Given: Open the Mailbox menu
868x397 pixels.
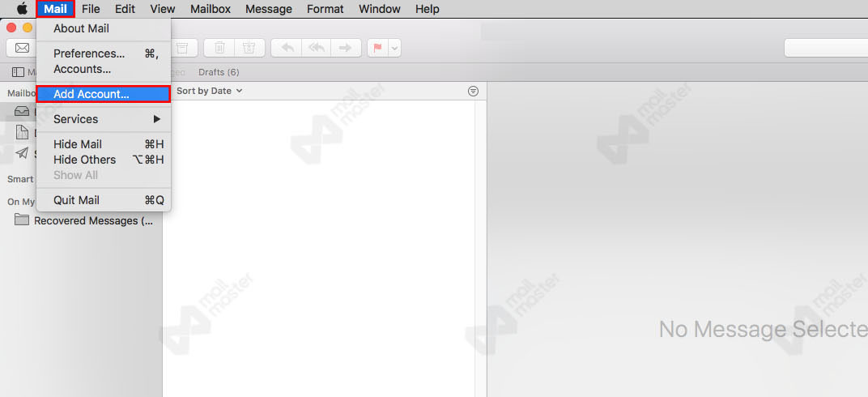Looking at the screenshot, I should pyautogui.click(x=211, y=9).
